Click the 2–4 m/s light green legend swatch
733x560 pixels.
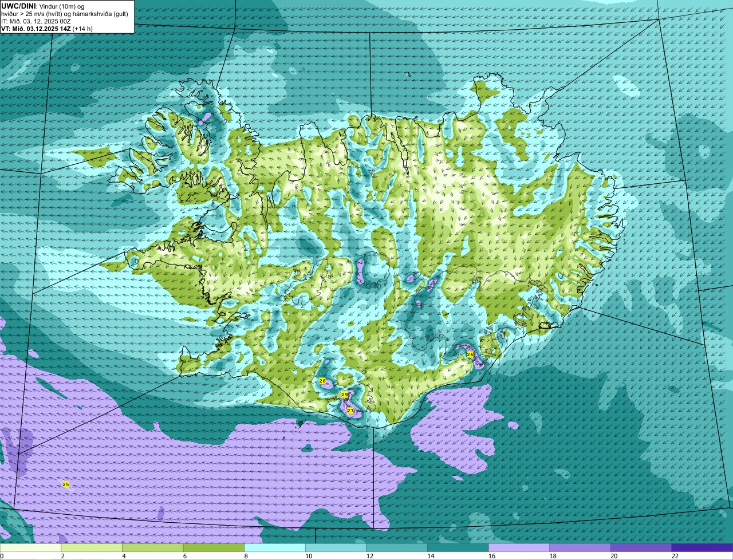[92, 547]
